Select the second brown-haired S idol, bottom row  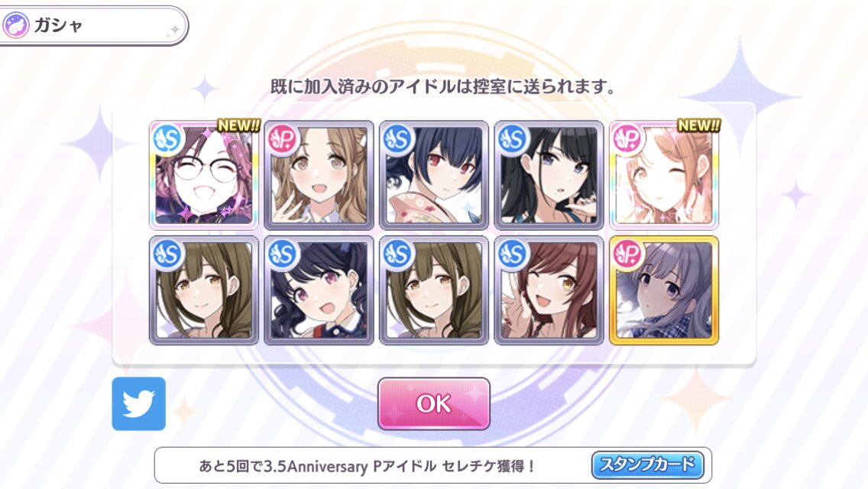coord(434,290)
